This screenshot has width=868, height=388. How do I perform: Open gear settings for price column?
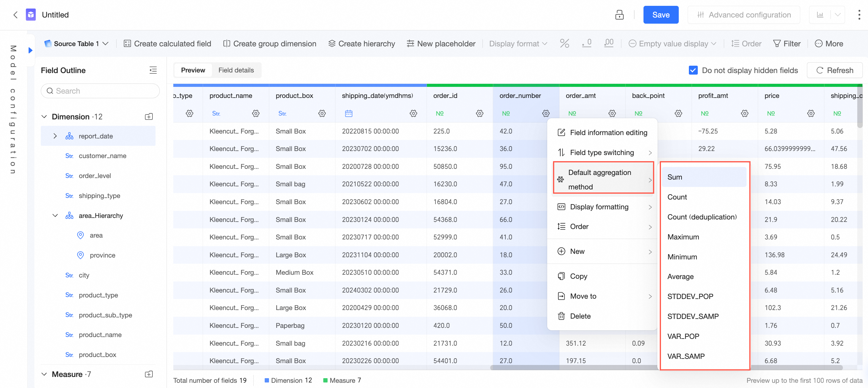point(811,113)
